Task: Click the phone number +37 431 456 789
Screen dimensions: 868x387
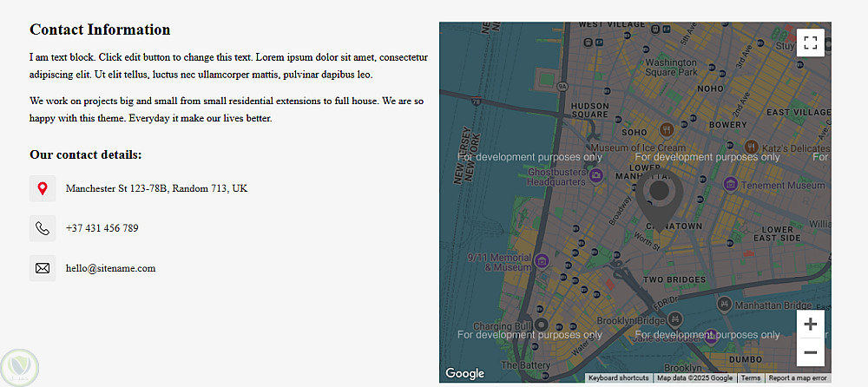Action: tap(102, 228)
